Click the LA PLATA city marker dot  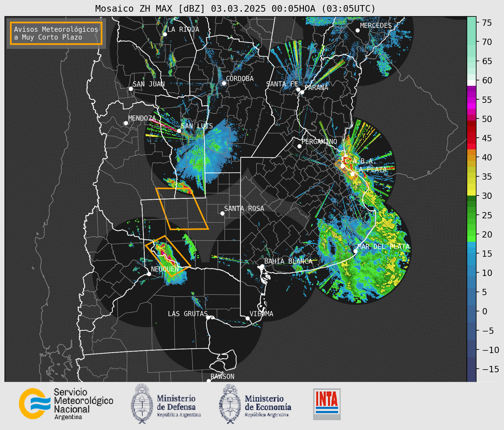(x=353, y=174)
